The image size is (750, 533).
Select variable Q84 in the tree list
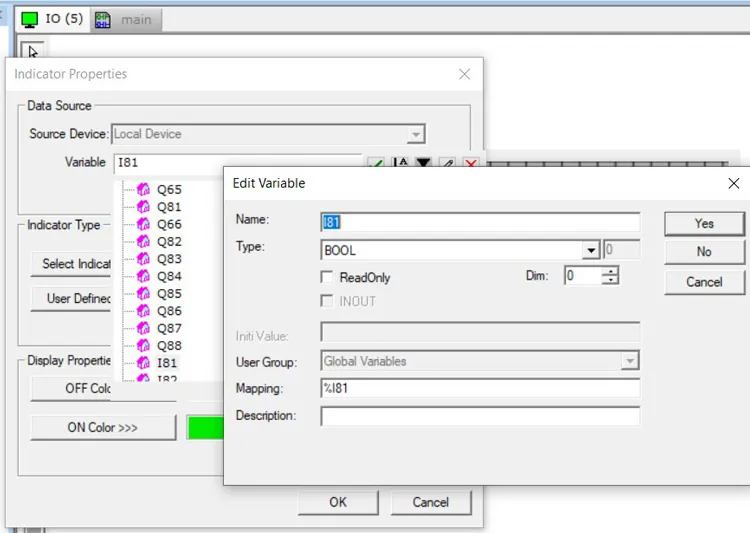pos(169,276)
